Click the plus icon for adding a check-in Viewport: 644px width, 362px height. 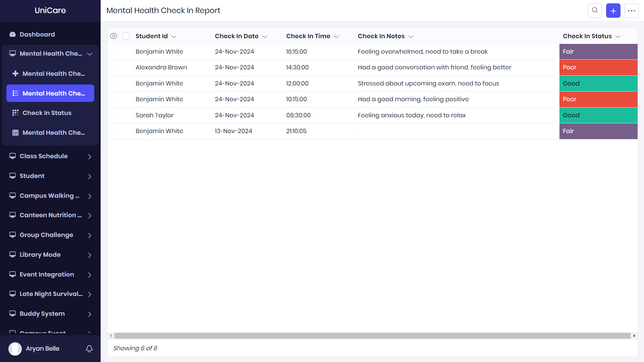[x=15, y=73]
